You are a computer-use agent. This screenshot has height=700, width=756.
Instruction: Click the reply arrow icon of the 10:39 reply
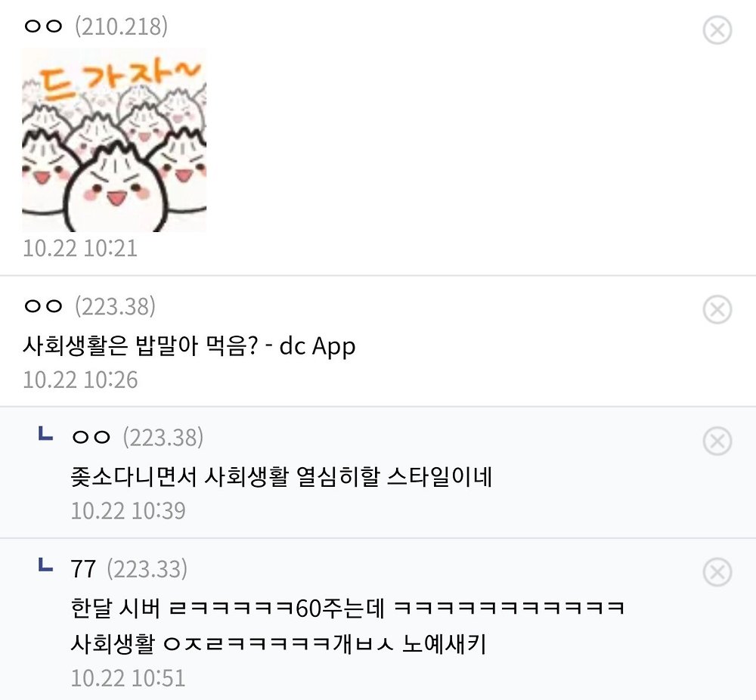[45, 433]
